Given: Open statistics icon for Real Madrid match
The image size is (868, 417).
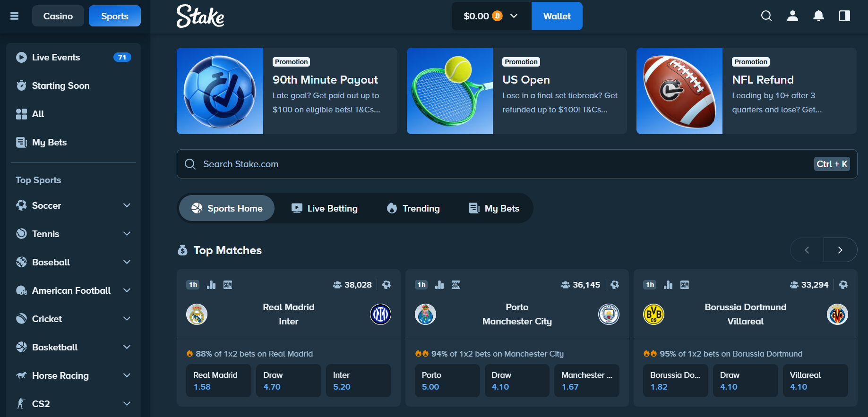Looking at the screenshot, I should pos(211,285).
